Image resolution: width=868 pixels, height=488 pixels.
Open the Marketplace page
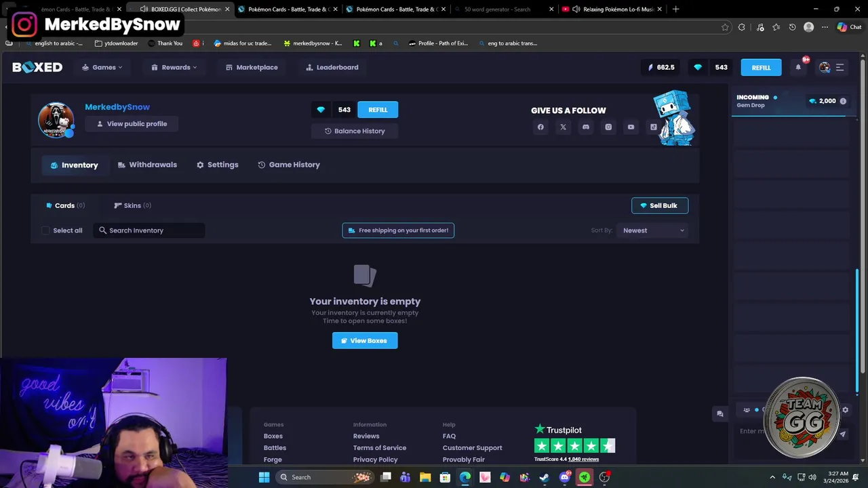(252, 67)
